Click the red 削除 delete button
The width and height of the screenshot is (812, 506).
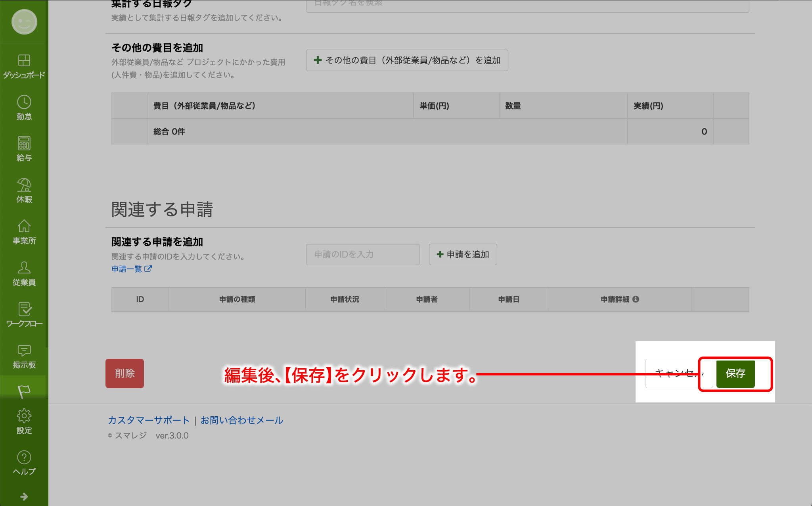pyautogui.click(x=124, y=373)
